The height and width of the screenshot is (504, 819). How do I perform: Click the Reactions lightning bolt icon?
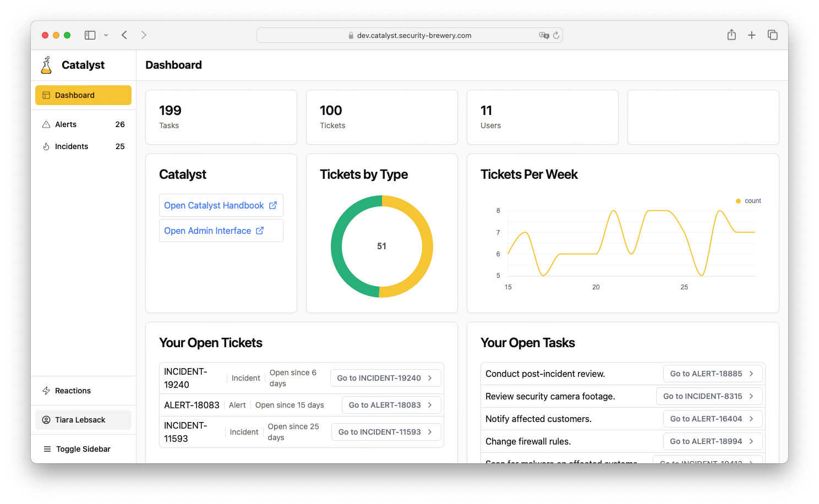click(46, 391)
